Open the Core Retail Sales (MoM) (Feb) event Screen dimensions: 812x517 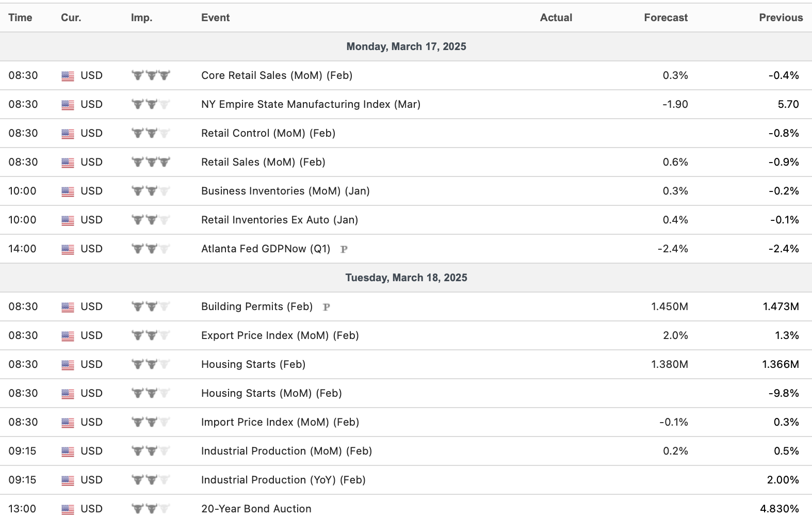(277, 75)
